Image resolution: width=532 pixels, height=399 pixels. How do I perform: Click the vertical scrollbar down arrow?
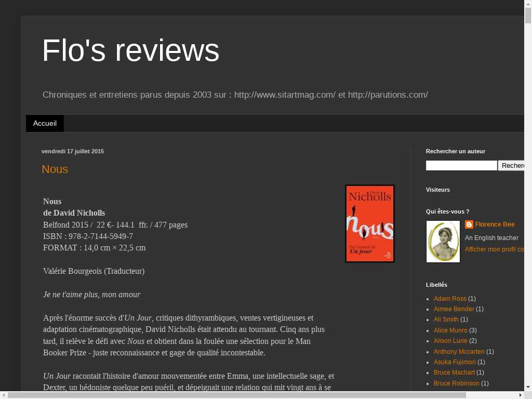pos(528,387)
